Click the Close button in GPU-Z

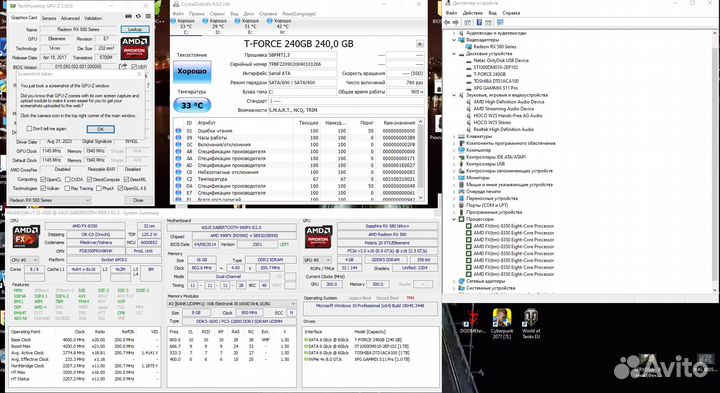point(138,200)
